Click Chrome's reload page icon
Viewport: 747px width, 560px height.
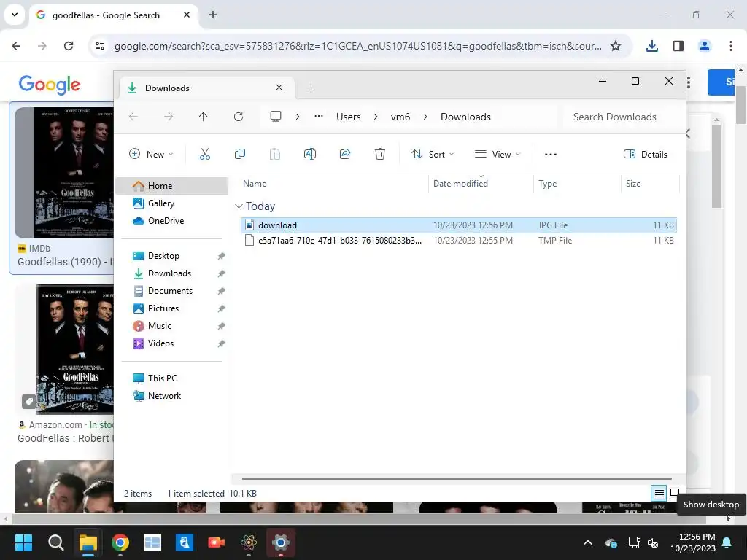coord(69,46)
